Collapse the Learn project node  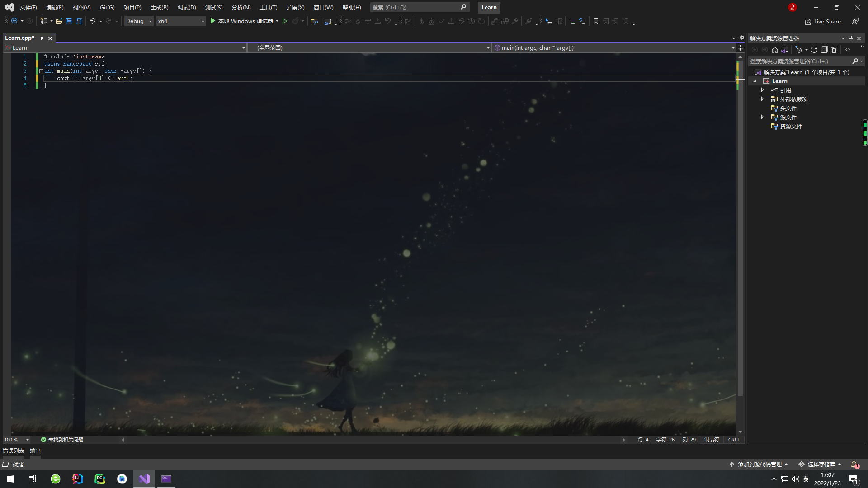[755, 81]
